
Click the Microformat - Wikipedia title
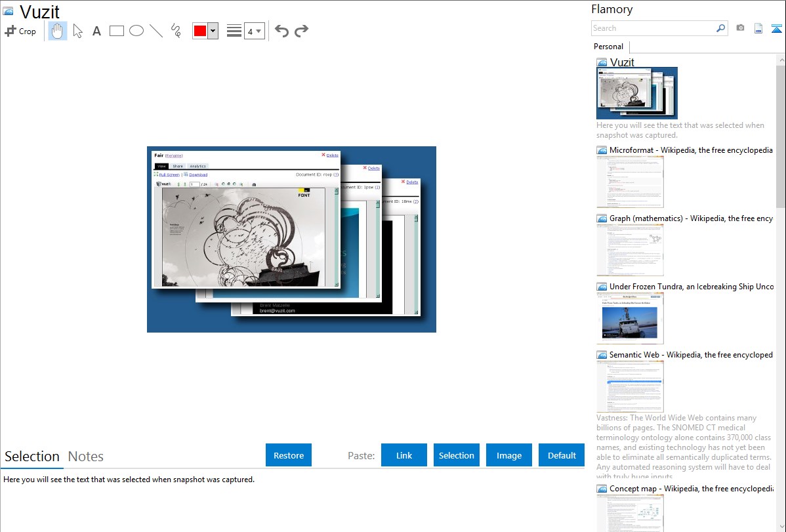pyautogui.click(x=691, y=150)
